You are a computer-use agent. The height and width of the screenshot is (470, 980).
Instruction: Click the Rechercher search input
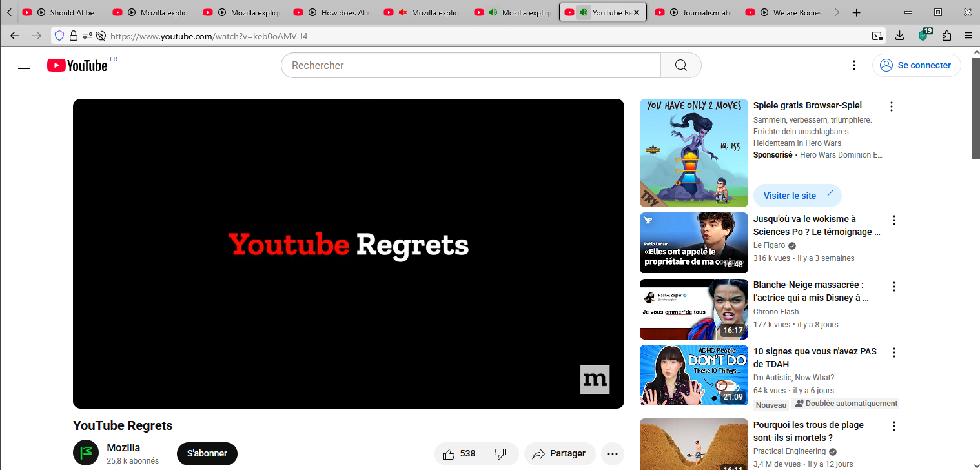pos(471,65)
